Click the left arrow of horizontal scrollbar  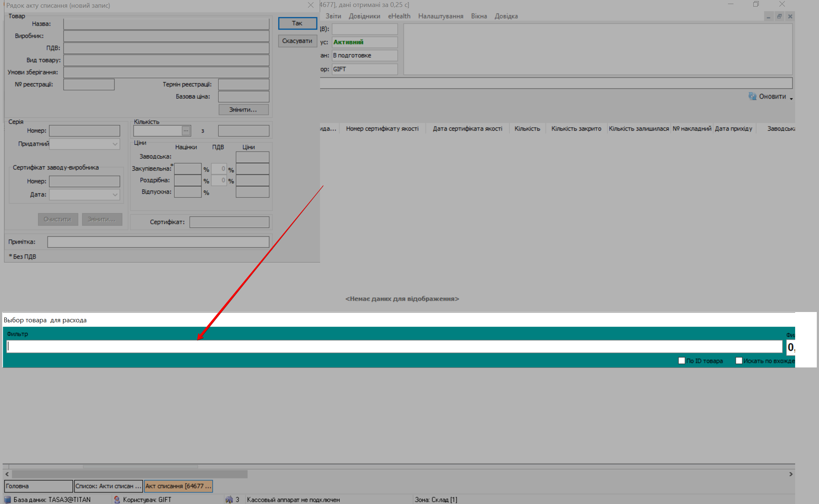click(7, 474)
